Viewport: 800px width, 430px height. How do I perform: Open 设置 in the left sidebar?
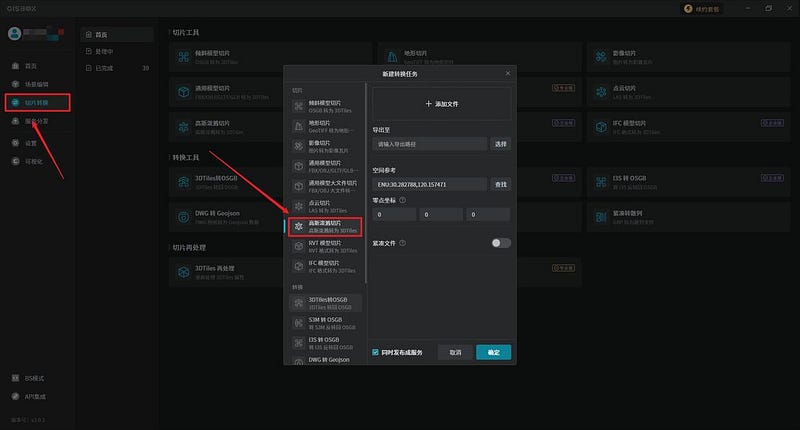click(24, 143)
